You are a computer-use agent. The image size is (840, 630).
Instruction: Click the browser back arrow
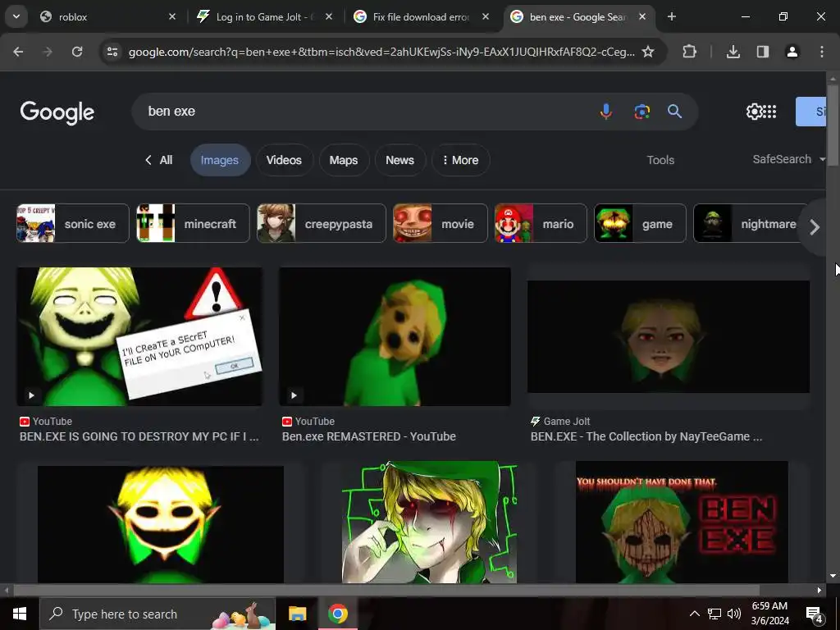pyautogui.click(x=18, y=52)
